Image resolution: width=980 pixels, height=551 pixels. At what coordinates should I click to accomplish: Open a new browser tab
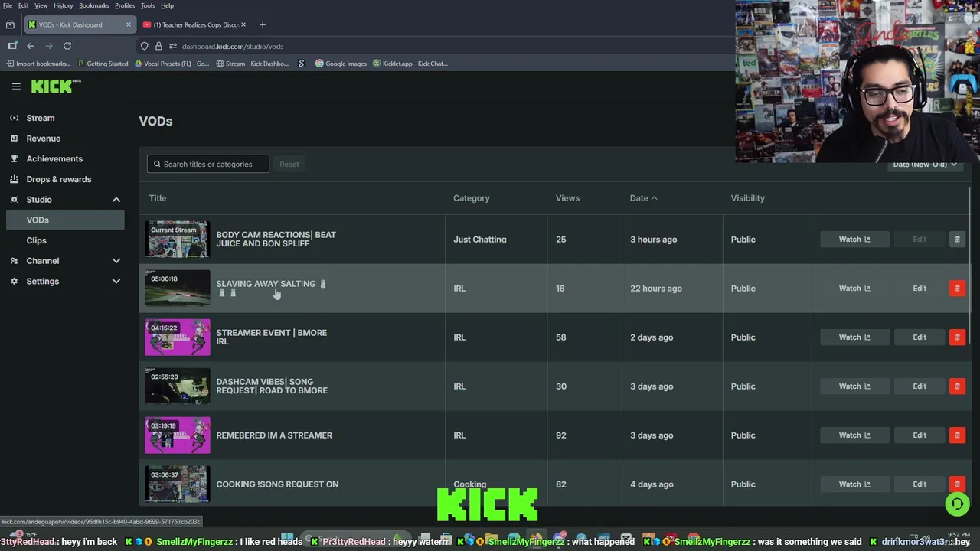tap(262, 24)
